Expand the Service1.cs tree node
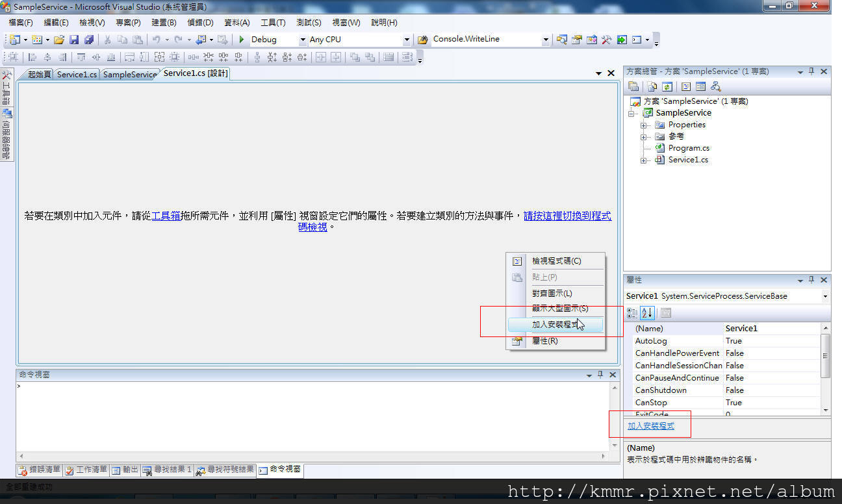842x504 pixels. tap(644, 160)
